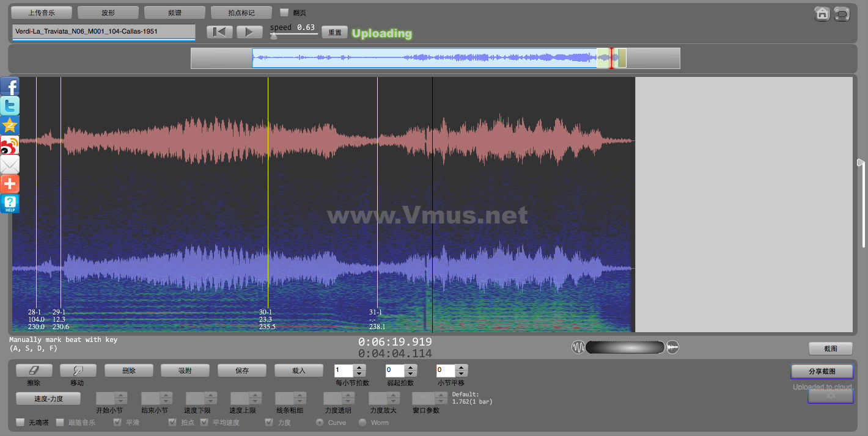Screen dimensions: 868x436
Task: Share via the Twitter icon
Action: click(10, 106)
